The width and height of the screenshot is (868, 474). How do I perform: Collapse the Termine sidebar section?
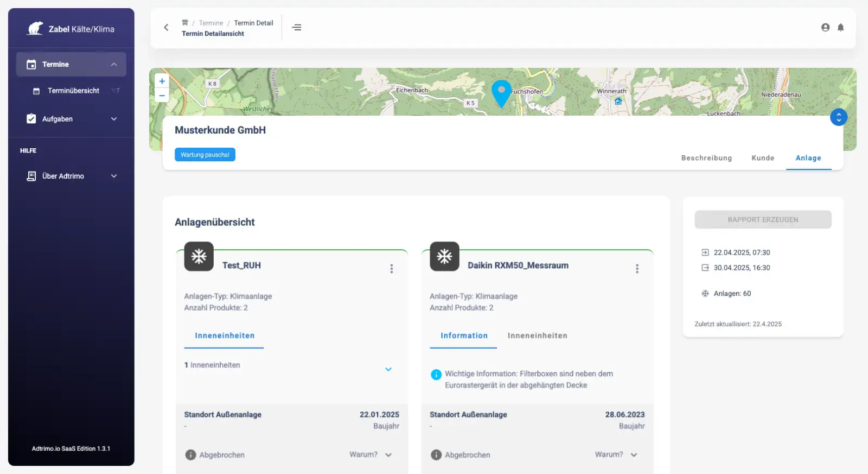[x=114, y=64]
